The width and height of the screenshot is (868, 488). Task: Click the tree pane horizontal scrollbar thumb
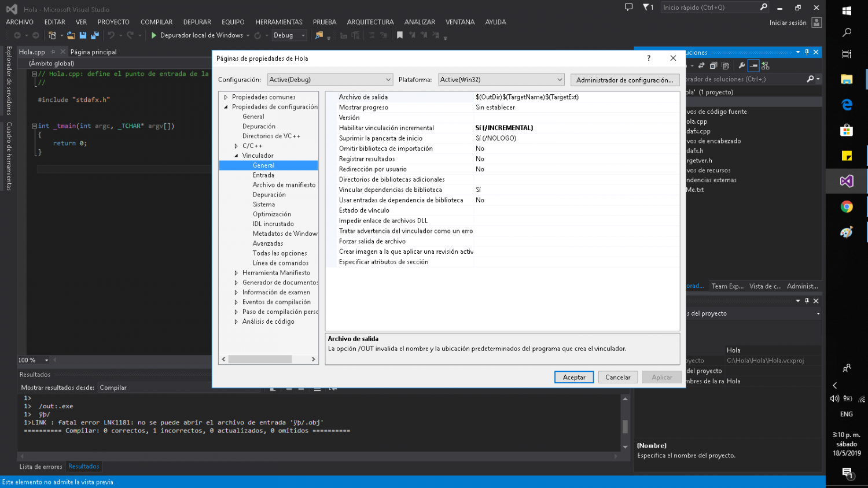[x=260, y=359]
